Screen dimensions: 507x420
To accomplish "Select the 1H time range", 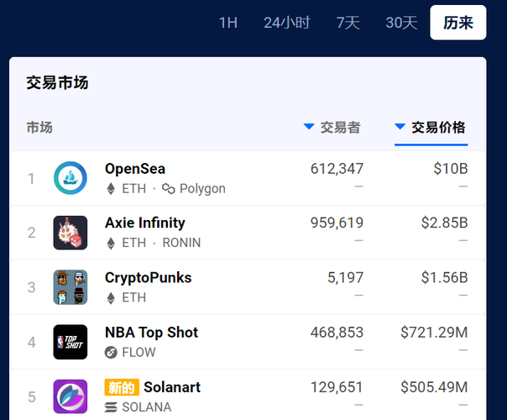I will pos(228,23).
